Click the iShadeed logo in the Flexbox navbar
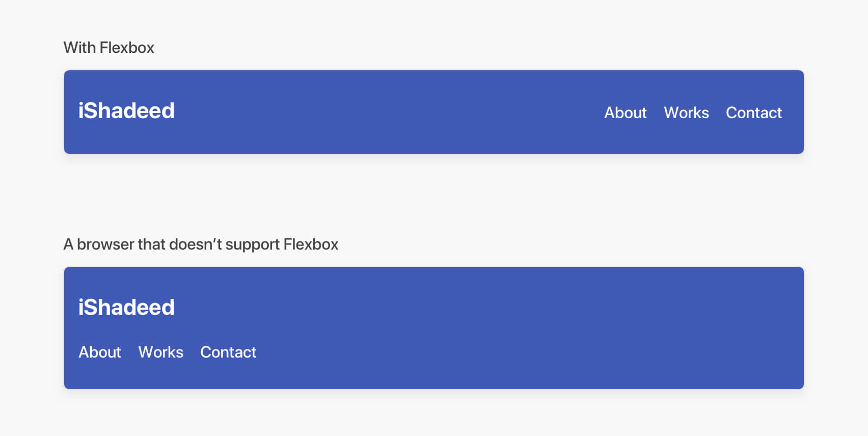 tap(126, 111)
